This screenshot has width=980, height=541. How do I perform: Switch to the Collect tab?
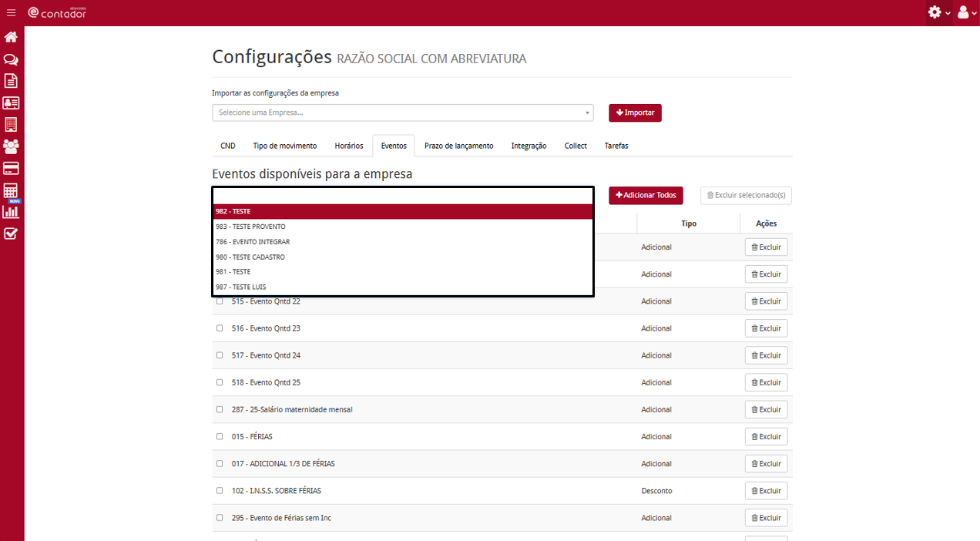[x=576, y=146]
